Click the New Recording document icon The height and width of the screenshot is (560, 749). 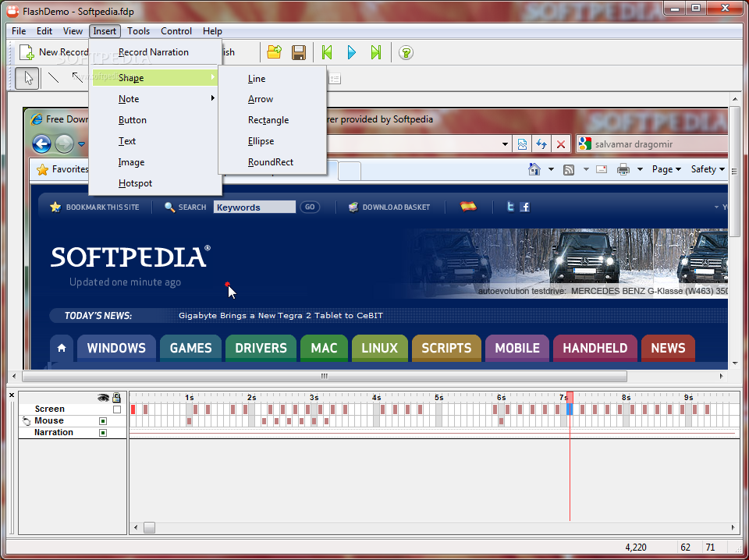click(x=27, y=52)
